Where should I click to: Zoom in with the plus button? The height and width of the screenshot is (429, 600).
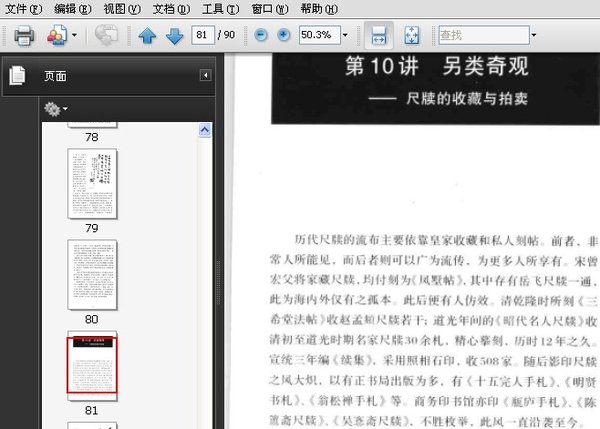[284, 35]
